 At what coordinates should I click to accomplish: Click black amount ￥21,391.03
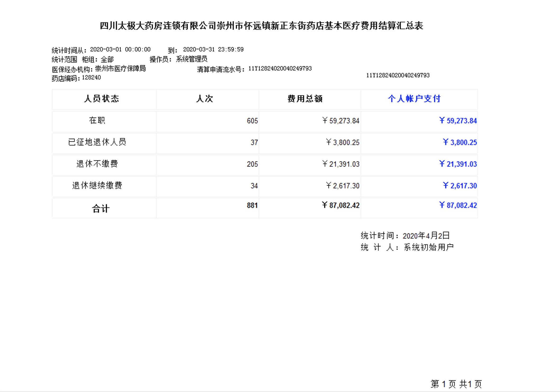click(x=341, y=164)
